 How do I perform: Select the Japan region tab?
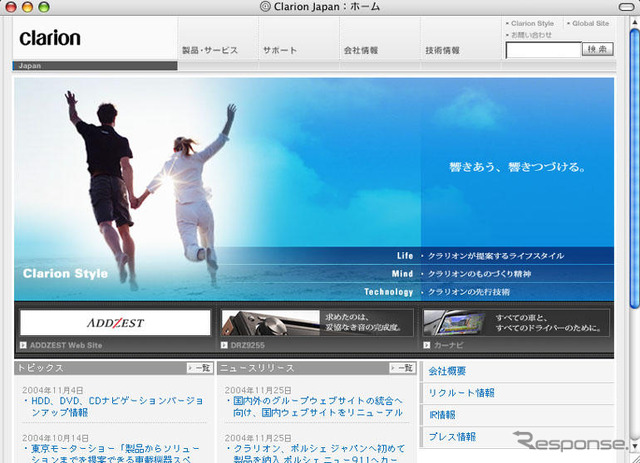coord(95,66)
